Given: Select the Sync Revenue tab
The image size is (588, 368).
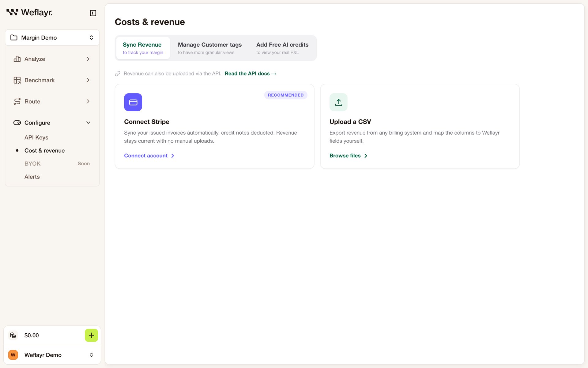Looking at the screenshot, I should [143, 48].
